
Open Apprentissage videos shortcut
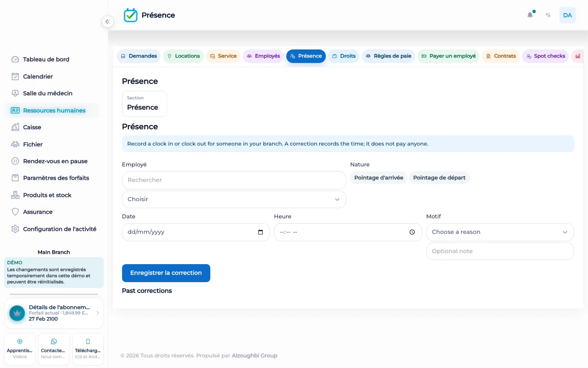coord(20,349)
